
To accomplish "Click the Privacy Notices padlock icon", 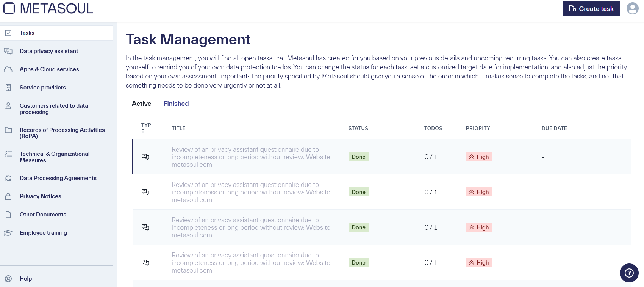I will 8,196.
